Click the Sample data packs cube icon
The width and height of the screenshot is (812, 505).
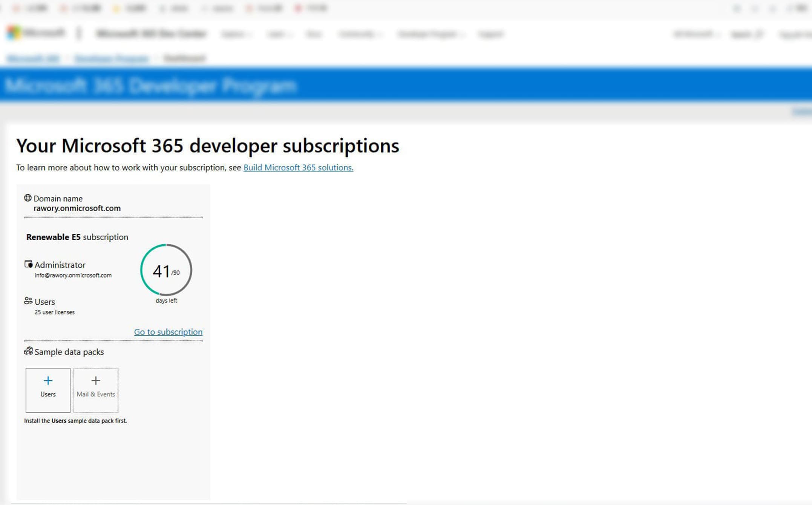(x=28, y=351)
